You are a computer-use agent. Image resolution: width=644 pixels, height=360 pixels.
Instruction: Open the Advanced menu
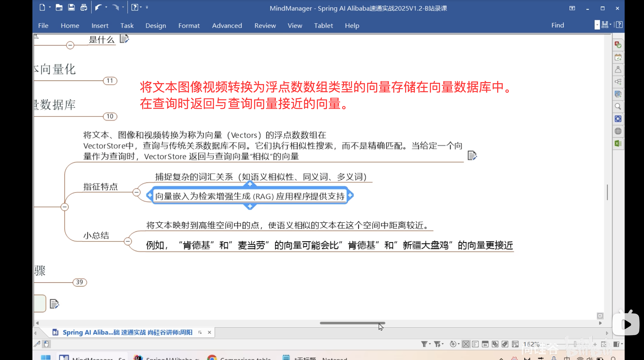coord(227,25)
